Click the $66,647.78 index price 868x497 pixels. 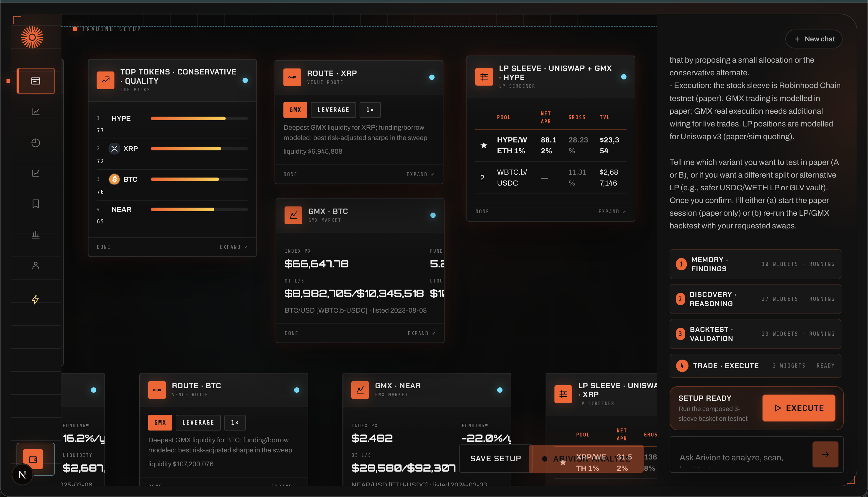[316, 264]
